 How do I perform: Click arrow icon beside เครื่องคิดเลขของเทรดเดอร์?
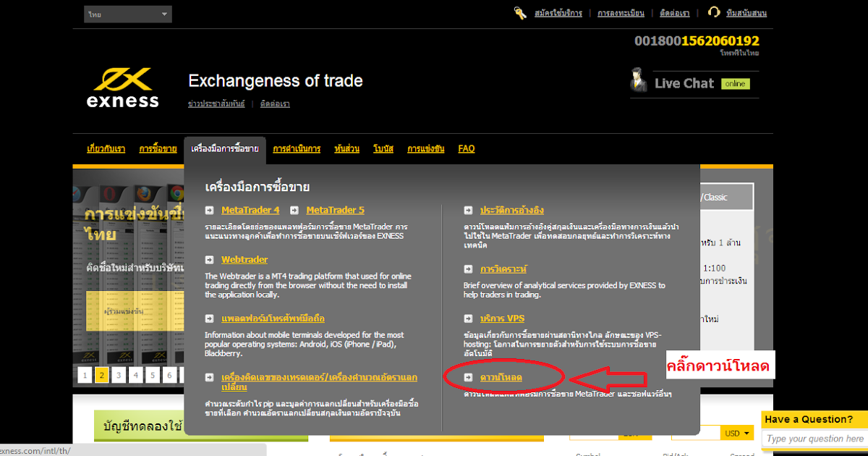tap(209, 378)
